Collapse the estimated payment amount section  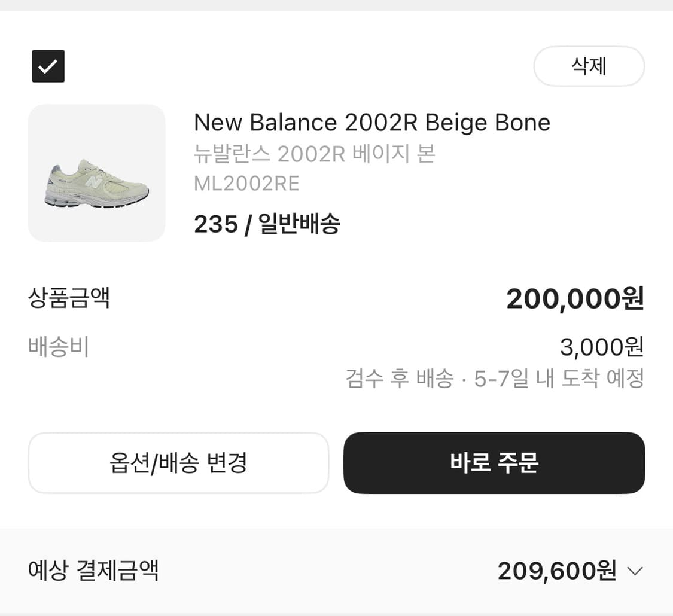coord(634,571)
